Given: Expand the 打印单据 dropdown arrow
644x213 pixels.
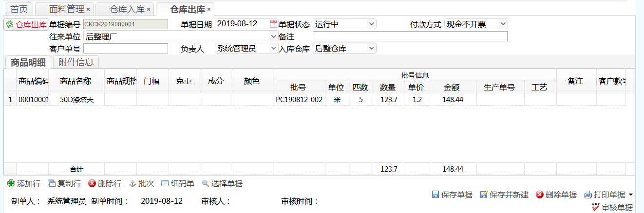Looking at the screenshot, I should pyautogui.click(x=631, y=195).
